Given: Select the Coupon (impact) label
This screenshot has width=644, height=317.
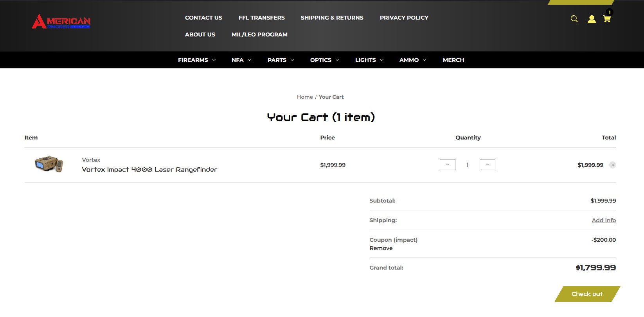Looking at the screenshot, I should click(394, 240).
